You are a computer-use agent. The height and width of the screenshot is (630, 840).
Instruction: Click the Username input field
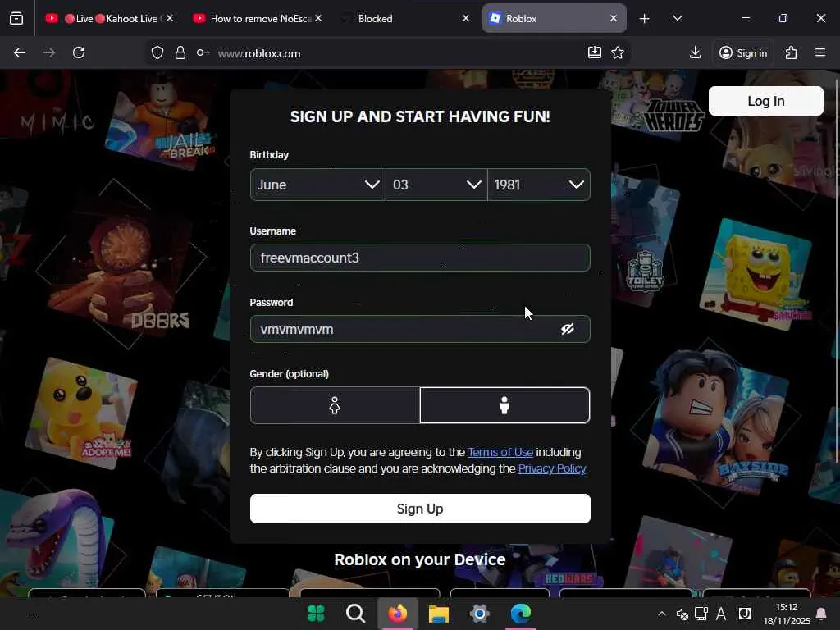click(420, 258)
